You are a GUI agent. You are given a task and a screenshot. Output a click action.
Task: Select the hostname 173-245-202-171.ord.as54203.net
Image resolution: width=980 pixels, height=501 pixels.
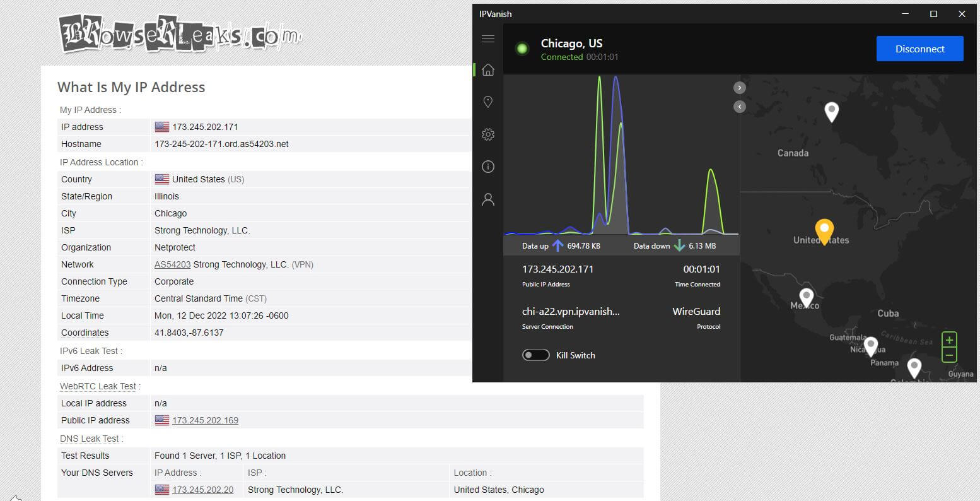(x=221, y=144)
